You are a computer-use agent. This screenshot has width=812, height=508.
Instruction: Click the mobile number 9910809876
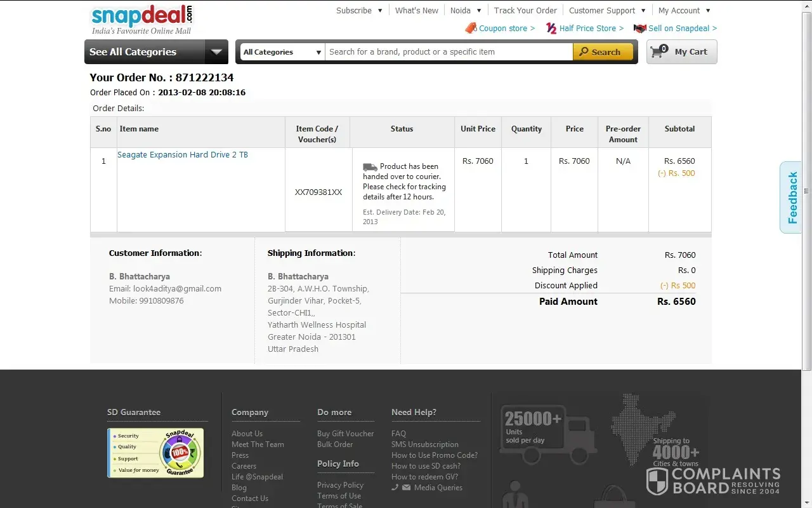click(161, 301)
